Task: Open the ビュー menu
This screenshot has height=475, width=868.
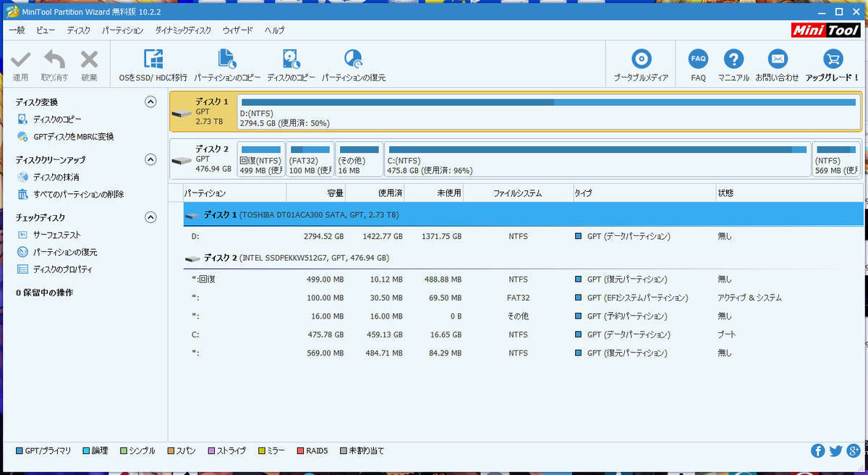Action: pos(46,30)
